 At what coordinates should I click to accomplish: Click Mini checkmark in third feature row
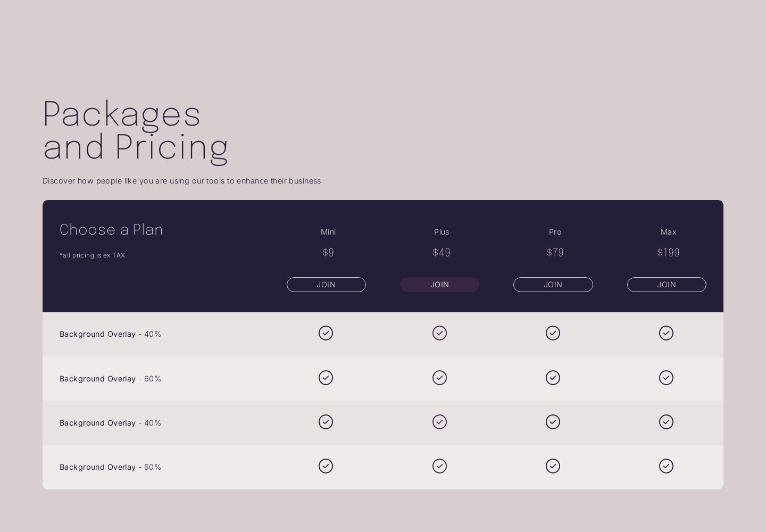coord(326,422)
